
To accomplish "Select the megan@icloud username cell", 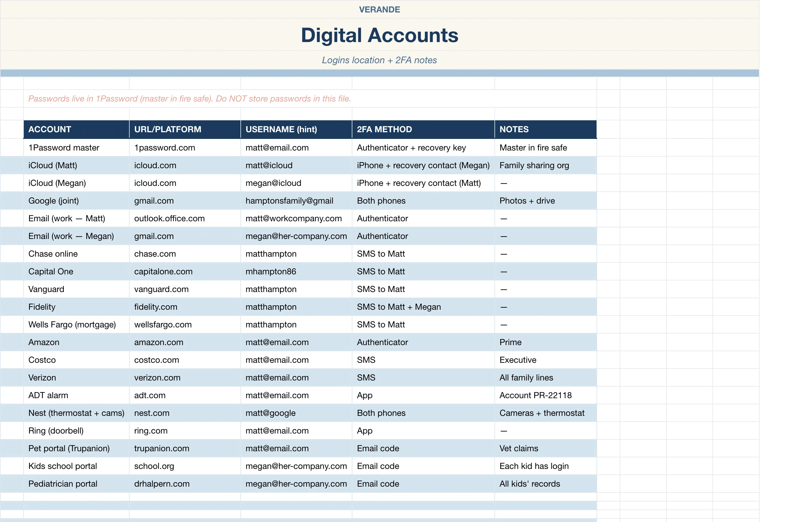I will (297, 183).
